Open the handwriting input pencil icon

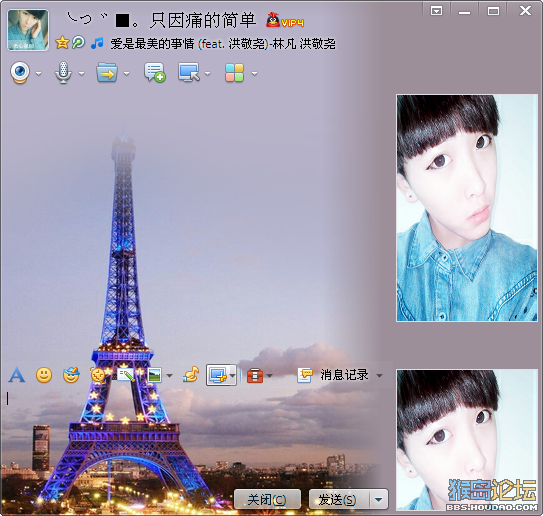point(126,375)
